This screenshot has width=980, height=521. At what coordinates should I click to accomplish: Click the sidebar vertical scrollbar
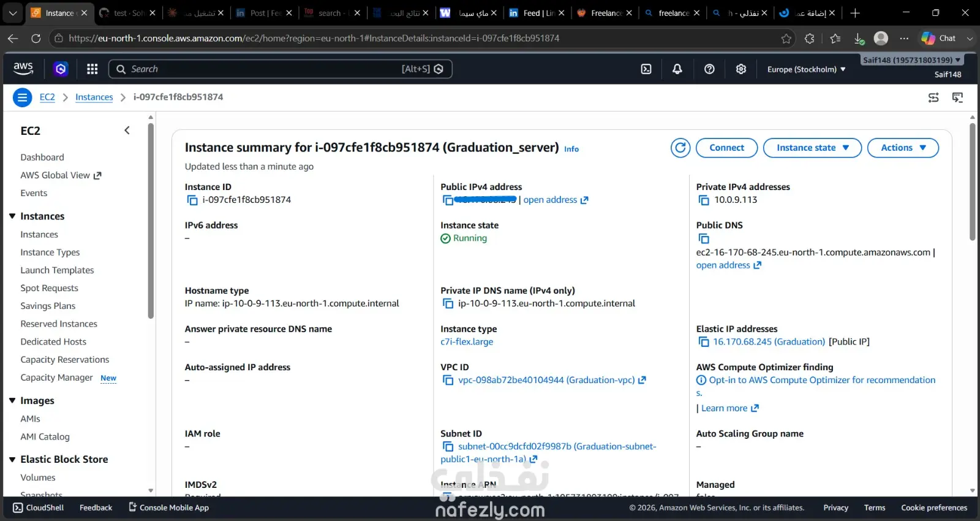pyautogui.click(x=151, y=221)
